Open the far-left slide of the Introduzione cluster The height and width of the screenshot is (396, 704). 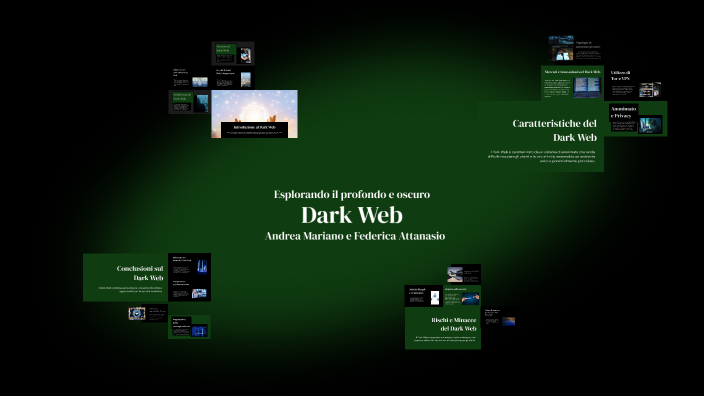click(190, 78)
